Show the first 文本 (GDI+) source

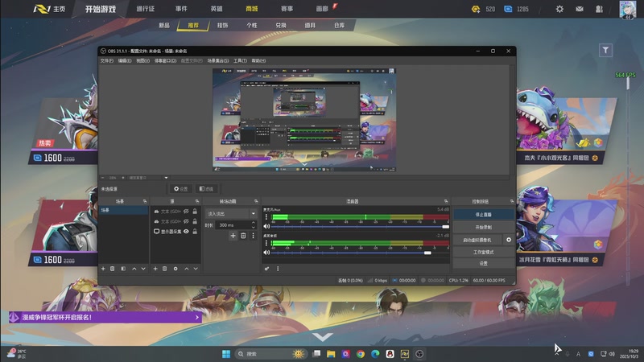(186, 211)
